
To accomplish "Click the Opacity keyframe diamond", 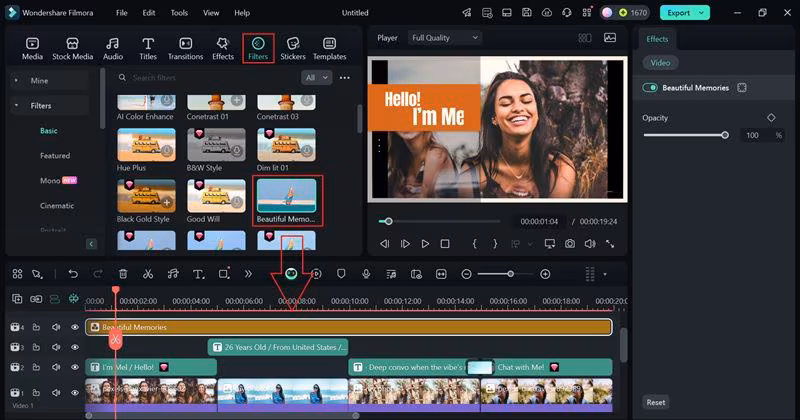I will tap(771, 118).
